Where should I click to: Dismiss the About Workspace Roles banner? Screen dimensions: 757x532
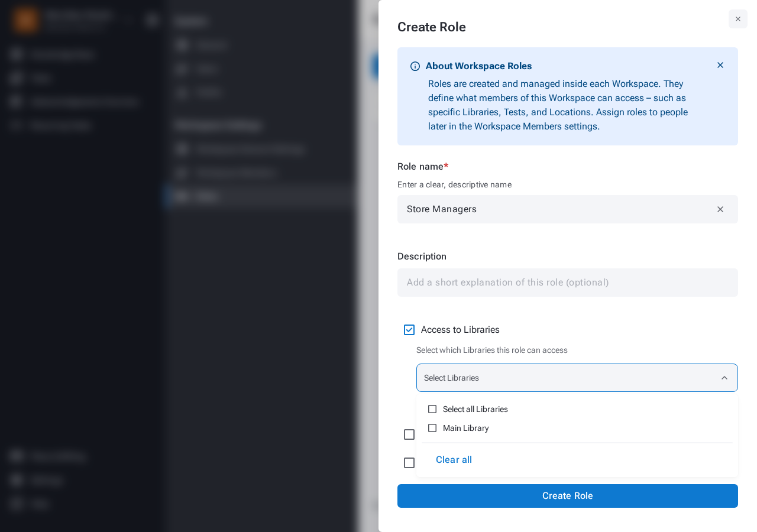(x=720, y=65)
